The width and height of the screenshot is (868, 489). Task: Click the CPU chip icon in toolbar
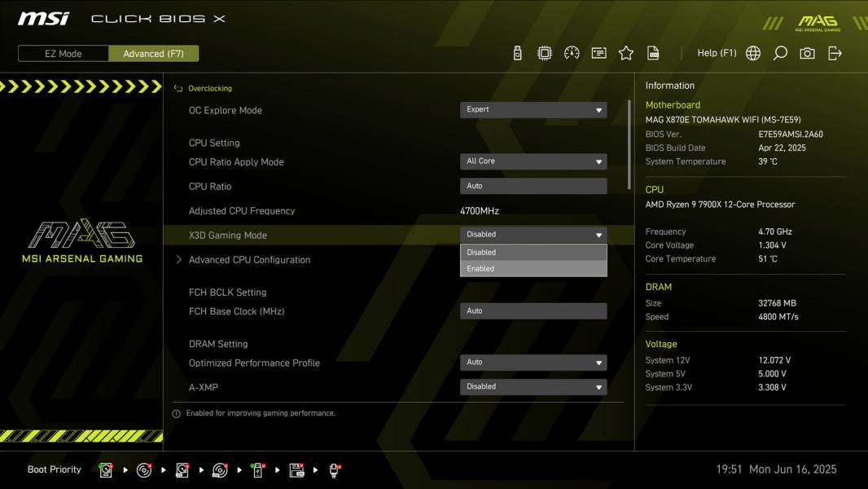point(545,53)
